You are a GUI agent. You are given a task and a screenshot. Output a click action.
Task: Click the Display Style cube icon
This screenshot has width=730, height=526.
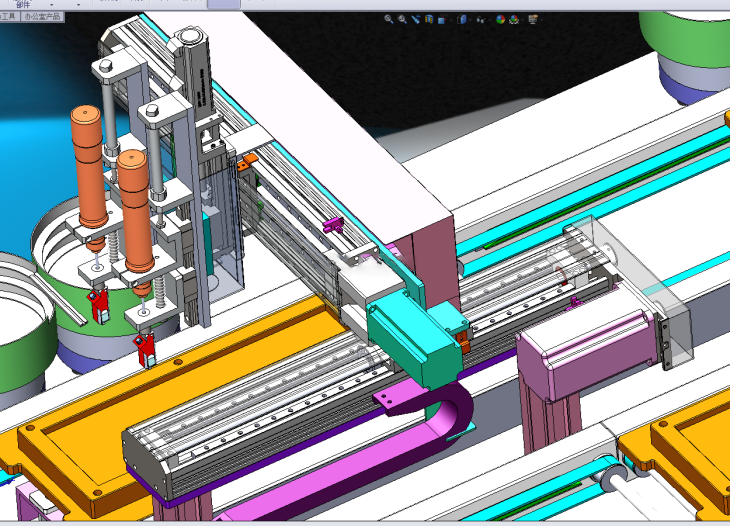tap(461, 19)
